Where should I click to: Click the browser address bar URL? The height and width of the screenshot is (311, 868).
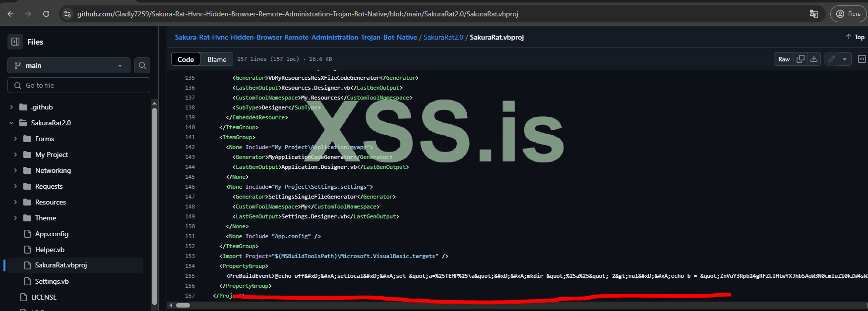[x=298, y=14]
